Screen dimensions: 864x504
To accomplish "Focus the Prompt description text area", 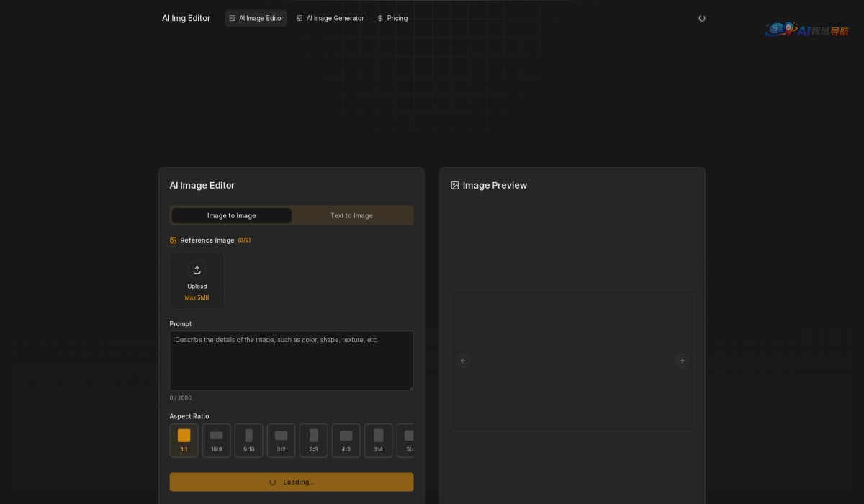I will pyautogui.click(x=291, y=361).
